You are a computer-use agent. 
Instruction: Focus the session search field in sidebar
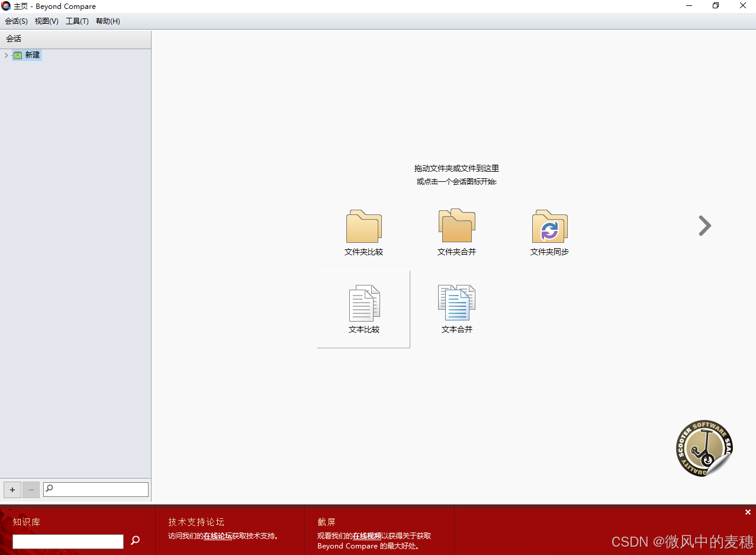coord(96,489)
